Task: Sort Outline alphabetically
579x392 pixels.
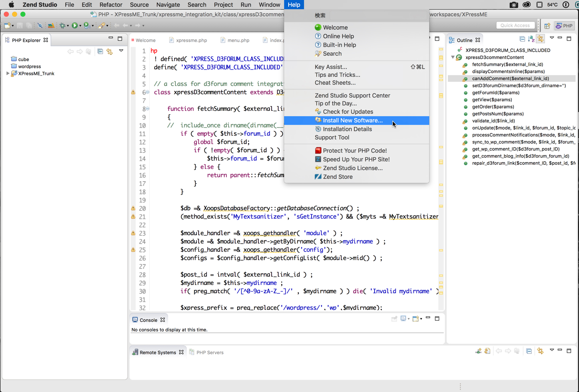Action: [x=531, y=39]
